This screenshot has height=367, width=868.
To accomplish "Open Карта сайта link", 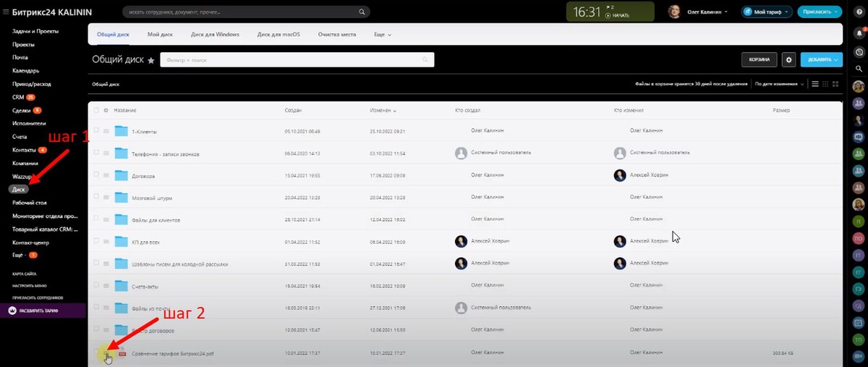I will (25, 275).
